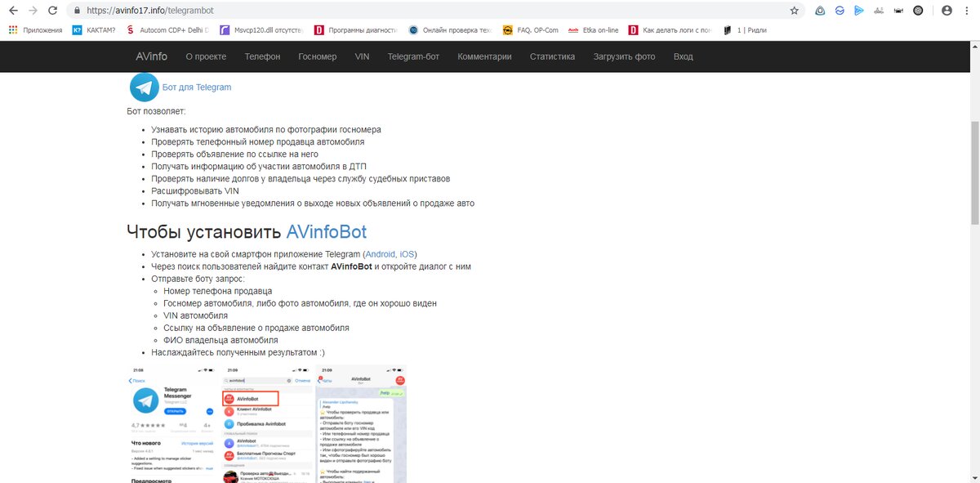The image size is (980, 483).
Task: Click the browser forward arrow
Action: tap(33, 11)
